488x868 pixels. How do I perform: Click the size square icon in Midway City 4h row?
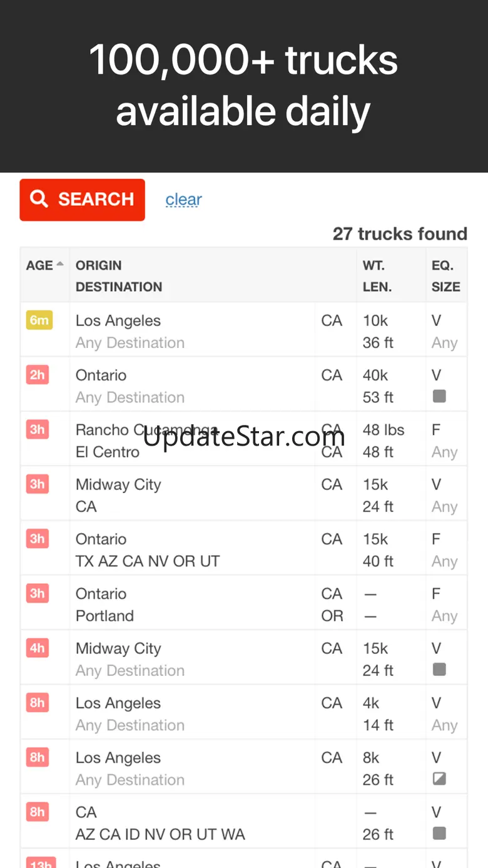point(439,670)
